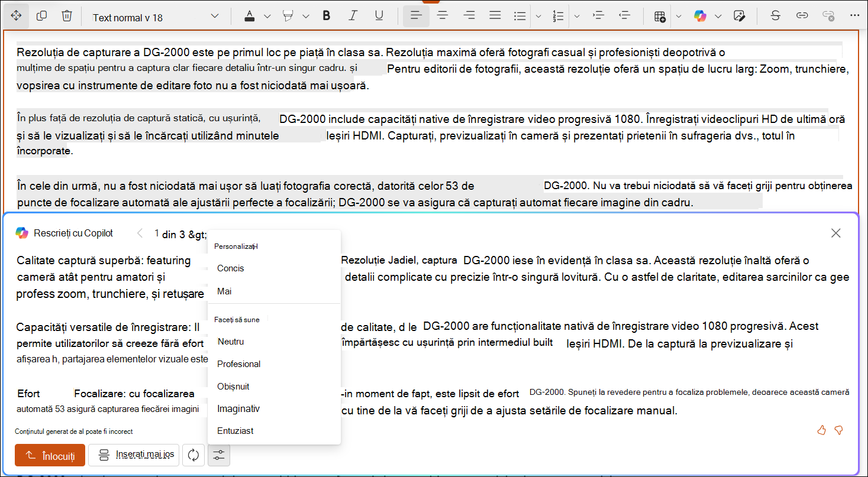This screenshot has height=477, width=868.
Task: Justify the text
Action: [496, 16]
